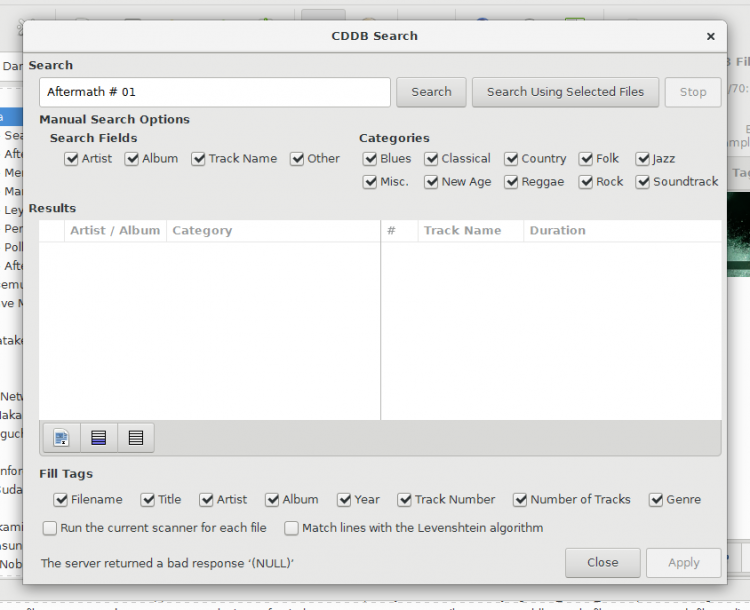Toggle the Folk category checkbox
750x610 pixels.
(586, 159)
